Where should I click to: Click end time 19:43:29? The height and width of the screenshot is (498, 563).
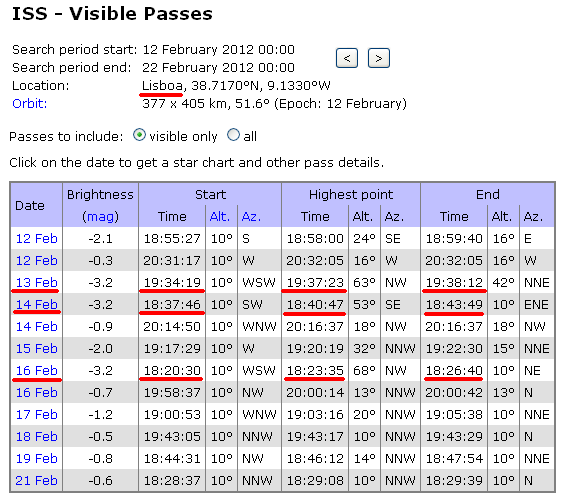(x=454, y=437)
